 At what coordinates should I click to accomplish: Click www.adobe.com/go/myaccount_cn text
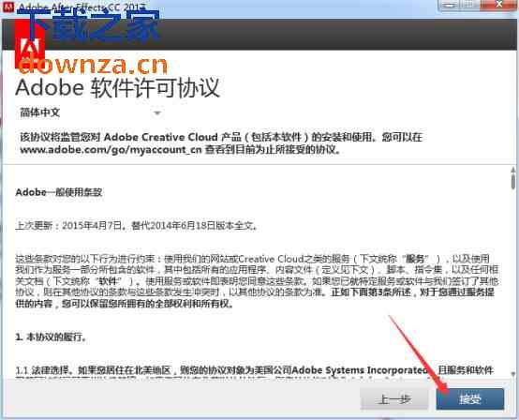click(111, 149)
